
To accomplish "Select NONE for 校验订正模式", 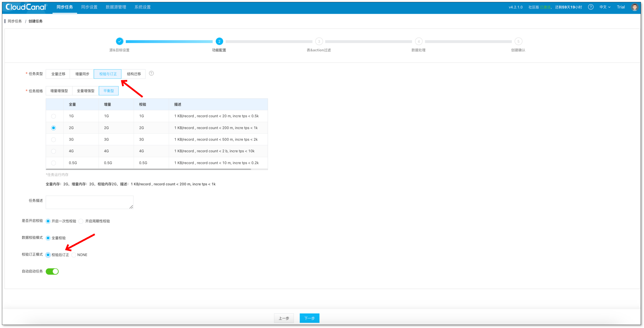I will (x=74, y=255).
